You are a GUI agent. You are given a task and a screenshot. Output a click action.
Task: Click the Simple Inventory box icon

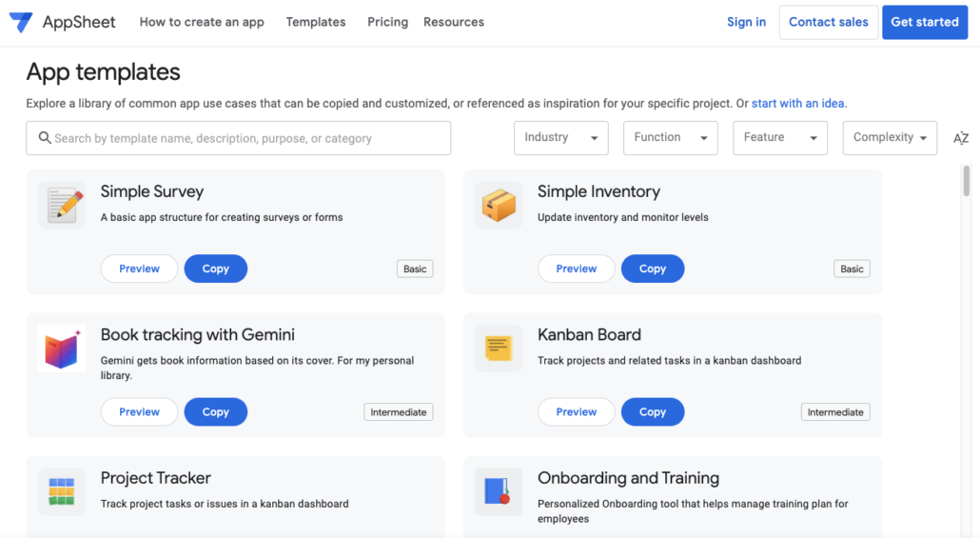point(499,205)
